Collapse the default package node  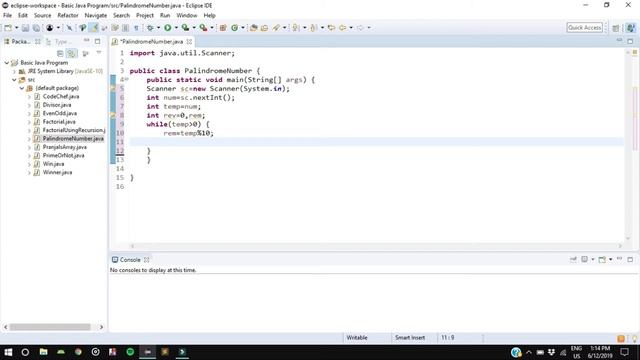pos(22,88)
